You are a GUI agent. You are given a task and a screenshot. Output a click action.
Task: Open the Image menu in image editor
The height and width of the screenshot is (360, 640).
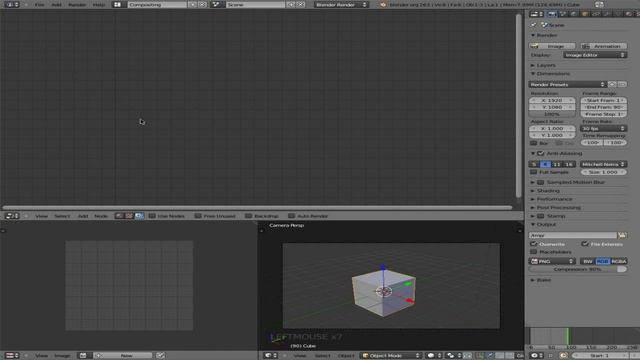click(62, 356)
